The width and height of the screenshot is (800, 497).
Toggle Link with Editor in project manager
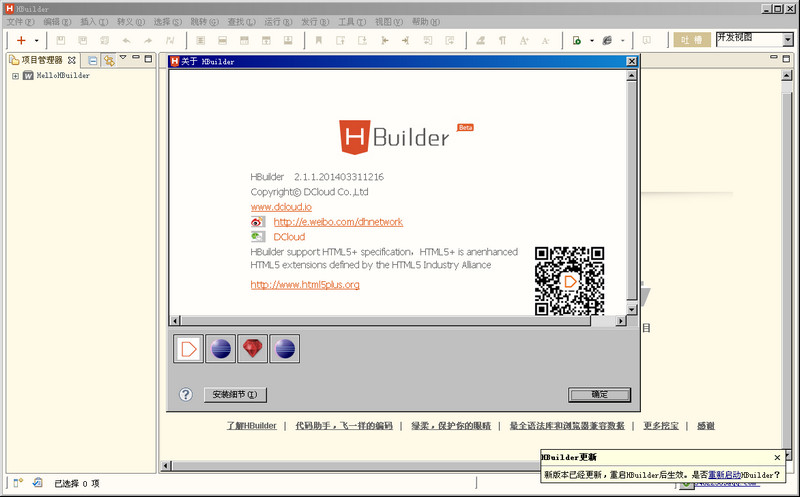(109, 61)
